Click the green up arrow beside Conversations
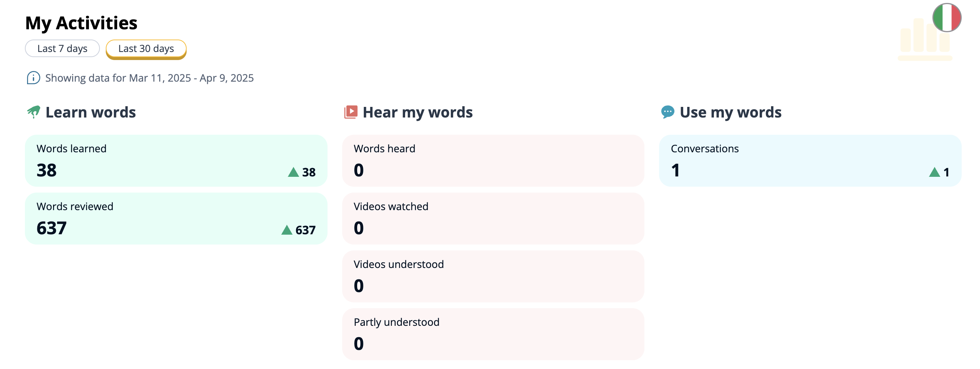 934,172
